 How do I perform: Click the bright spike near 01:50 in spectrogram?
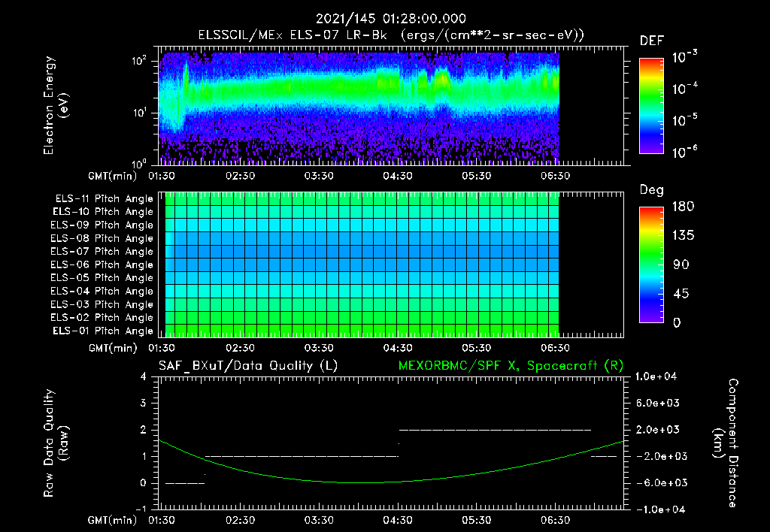pos(186,81)
